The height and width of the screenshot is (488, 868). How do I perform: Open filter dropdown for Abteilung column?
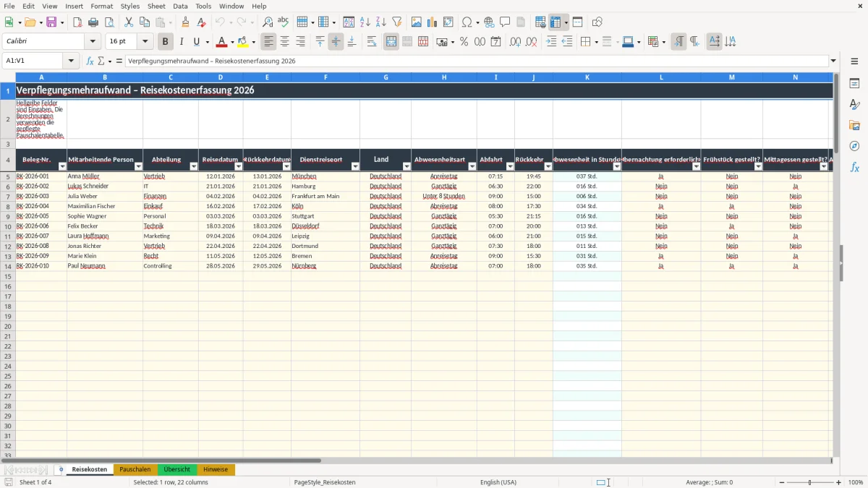tap(193, 166)
